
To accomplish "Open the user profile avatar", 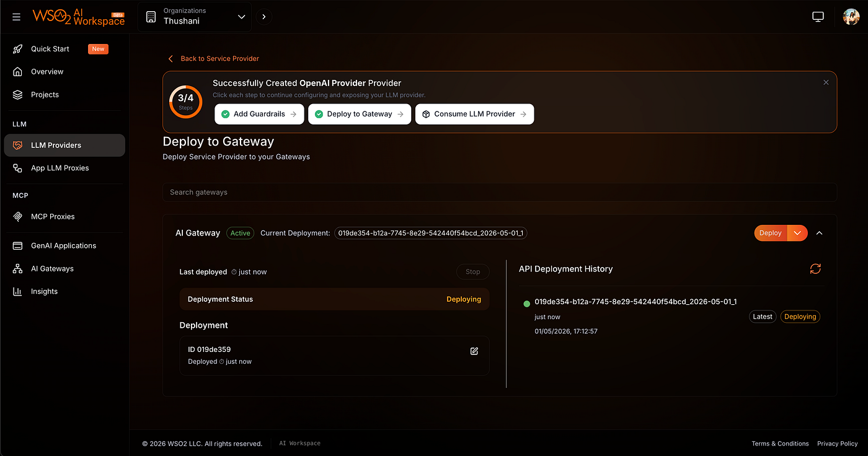I will point(851,17).
